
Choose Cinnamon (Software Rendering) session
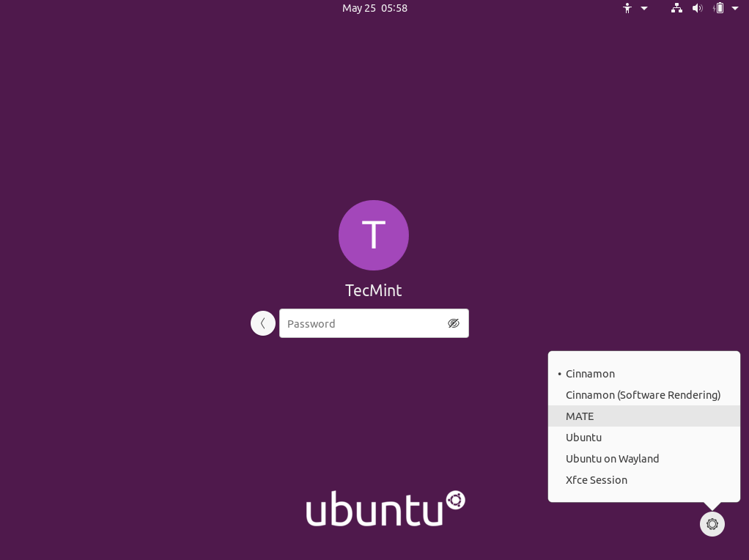click(644, 395)
